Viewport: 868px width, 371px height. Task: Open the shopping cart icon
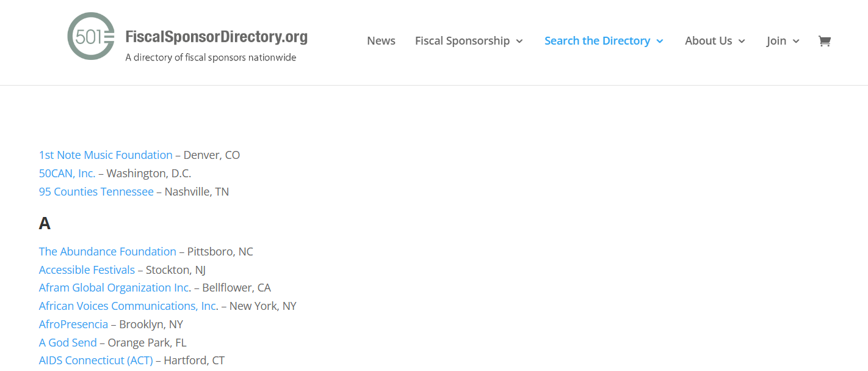coord(824,41)
